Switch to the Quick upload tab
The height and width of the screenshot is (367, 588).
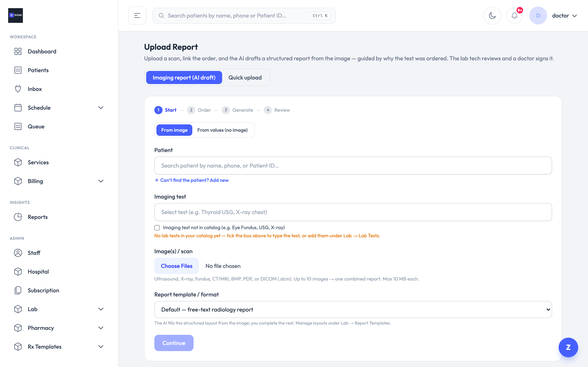(x=245, y=77)
